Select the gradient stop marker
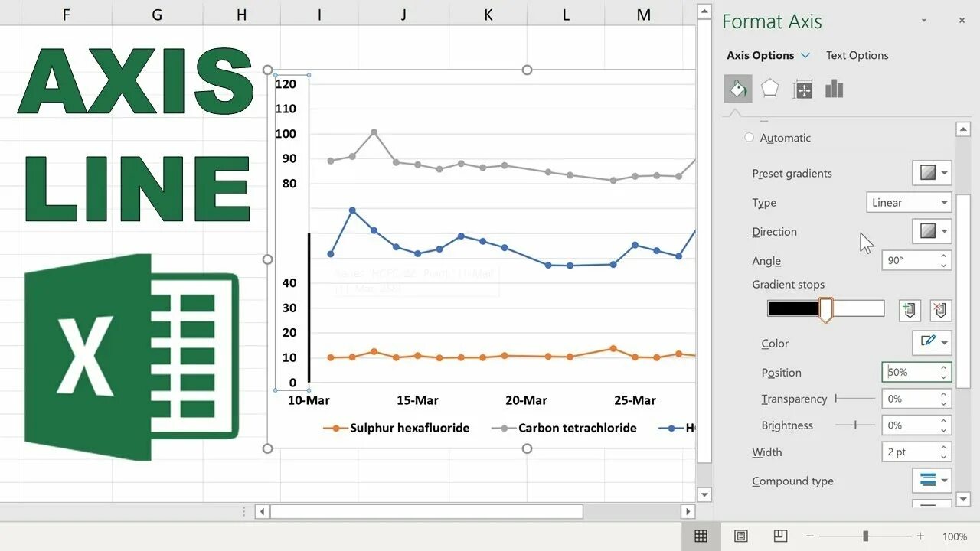Image resolution: width=980 pixels, height=551 pixels. pyautogui.click(x=826, y=311)
